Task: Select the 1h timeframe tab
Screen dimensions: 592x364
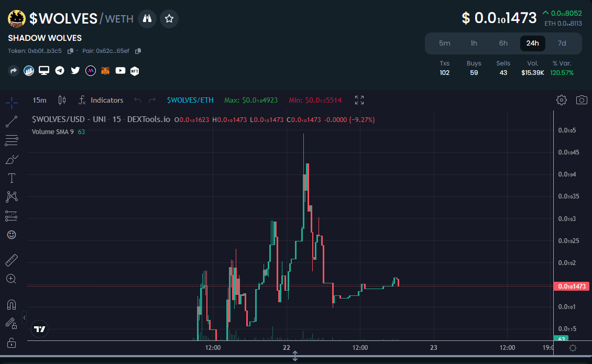Action: 474,43
